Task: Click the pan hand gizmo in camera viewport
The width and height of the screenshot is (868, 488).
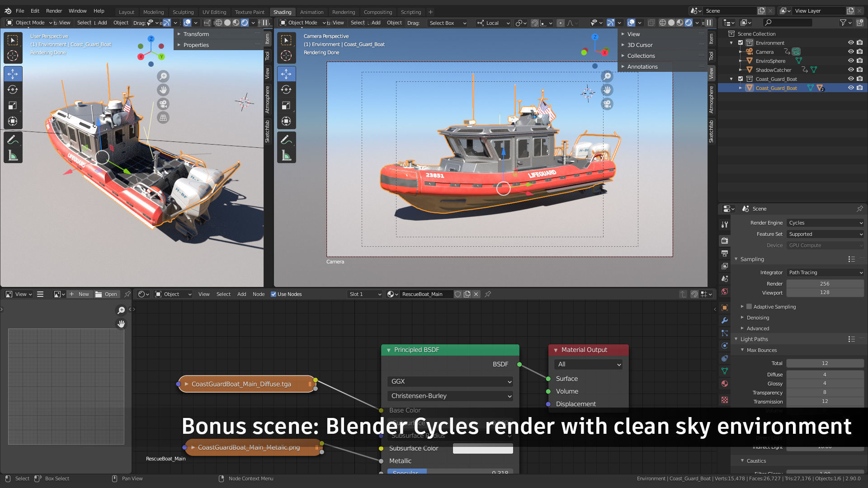Action: tap(607, 90)
